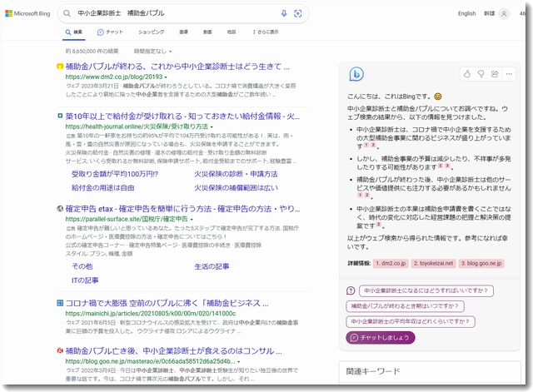Click favicon of 築10年以上 ad result
Image resolution: width=533 pixels, height=392 pixels.
click(60, 117)
